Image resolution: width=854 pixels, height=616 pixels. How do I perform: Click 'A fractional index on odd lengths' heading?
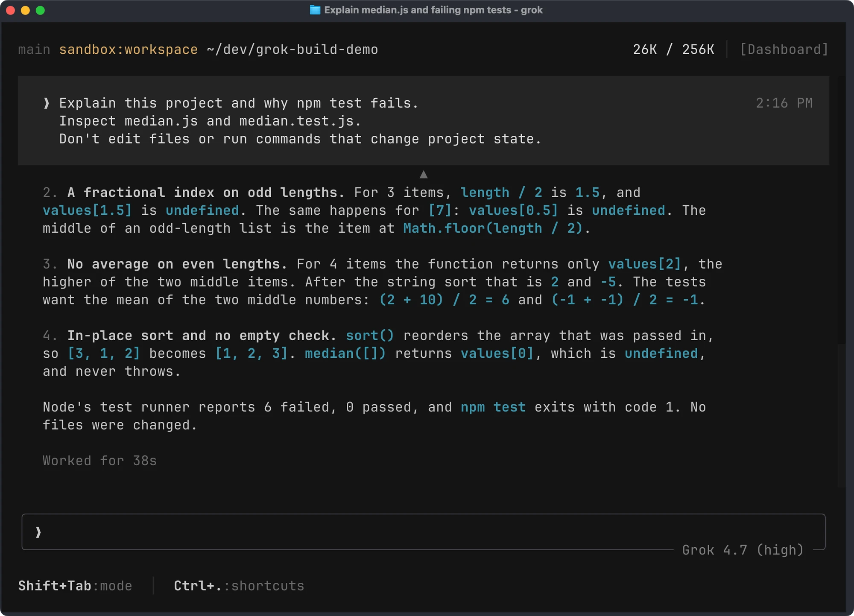pyautogui.click(x=205, y=193)
